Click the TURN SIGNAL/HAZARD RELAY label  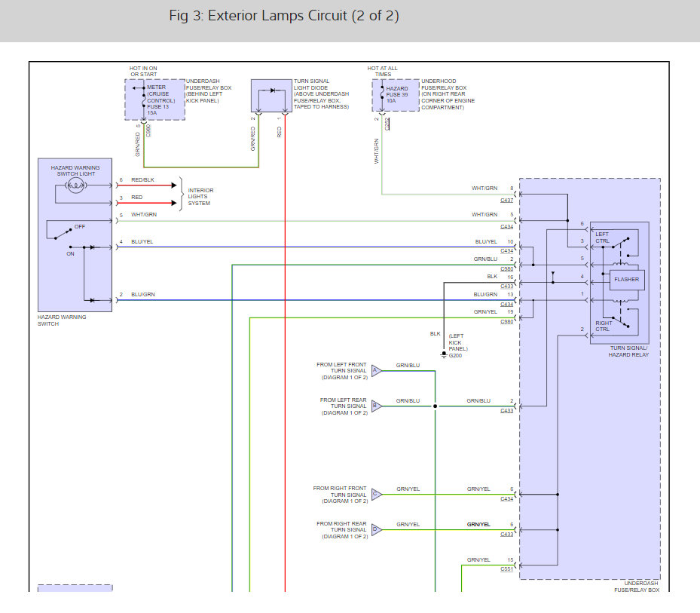tap(628, 351)
